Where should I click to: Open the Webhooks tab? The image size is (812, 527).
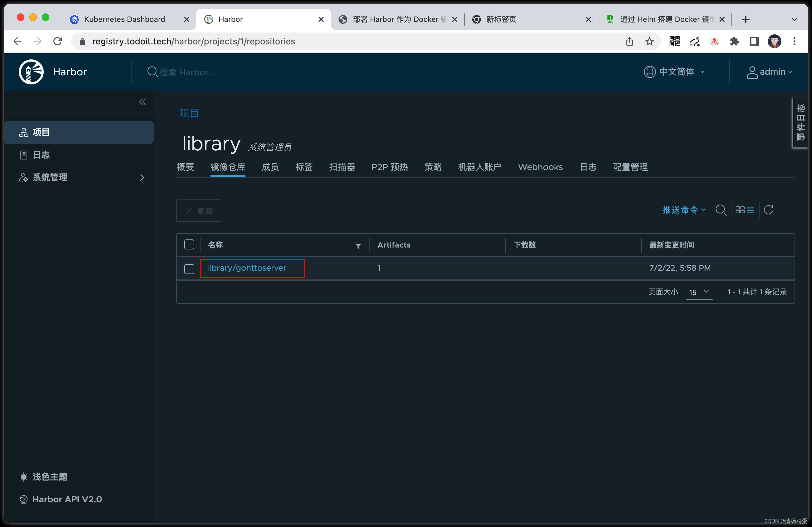click(x=540, y=167)
